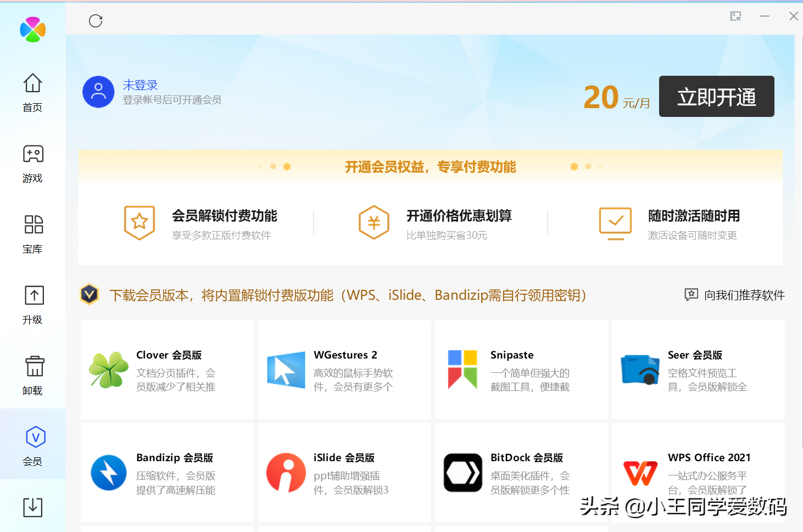This screenshot has width=803, height=532.
Task: Click the star badge membership icon
Action: [x=140, y=223]
